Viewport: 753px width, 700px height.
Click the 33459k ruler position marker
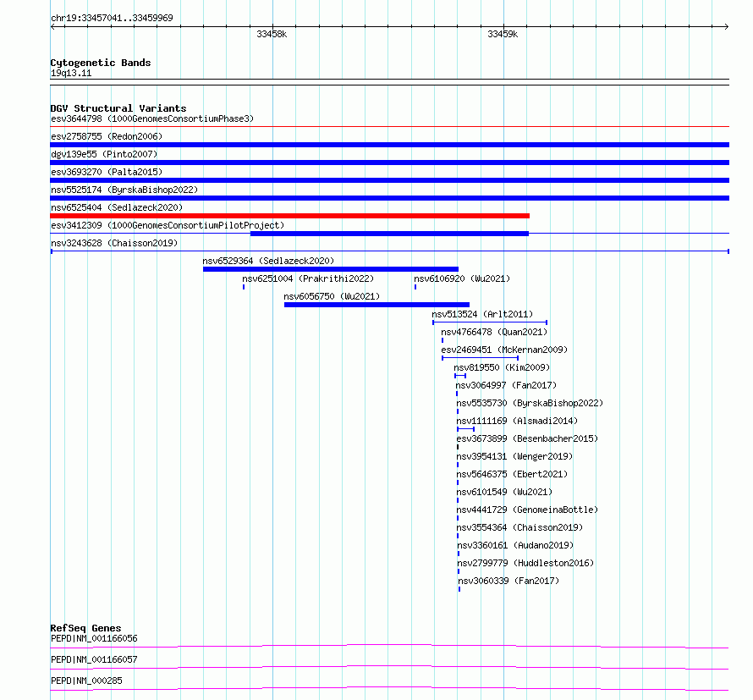[x=503, y=34]
